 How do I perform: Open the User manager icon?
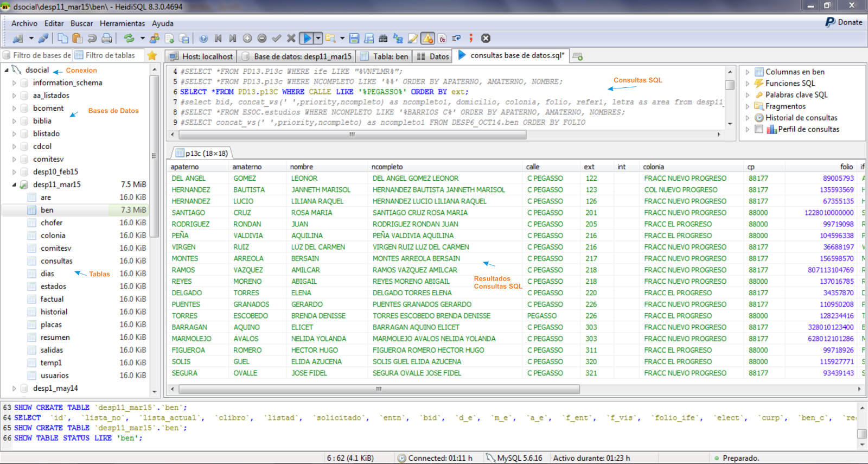pos(155,39)
